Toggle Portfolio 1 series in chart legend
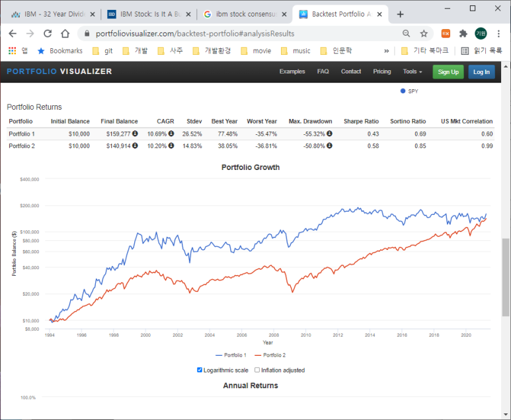511x420 pixels. [x=231, y=355]
